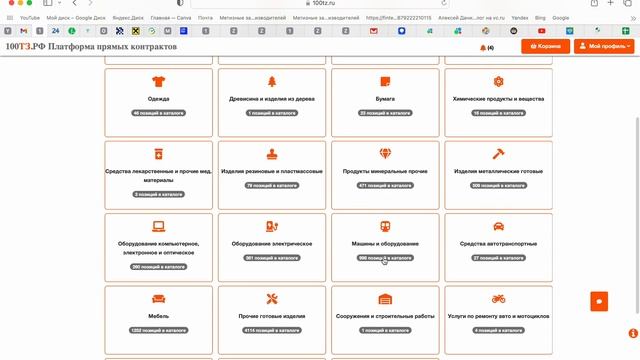Click the Химические продукты и вещества title
This screenshot has height=360, width=640.
point(498,99)
